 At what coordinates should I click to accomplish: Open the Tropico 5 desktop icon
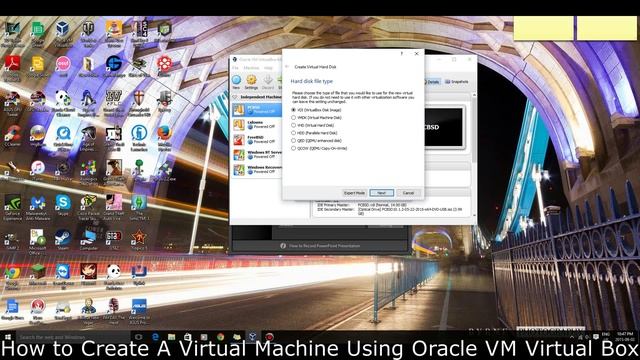pyautogui.click(x=139, y=240)
